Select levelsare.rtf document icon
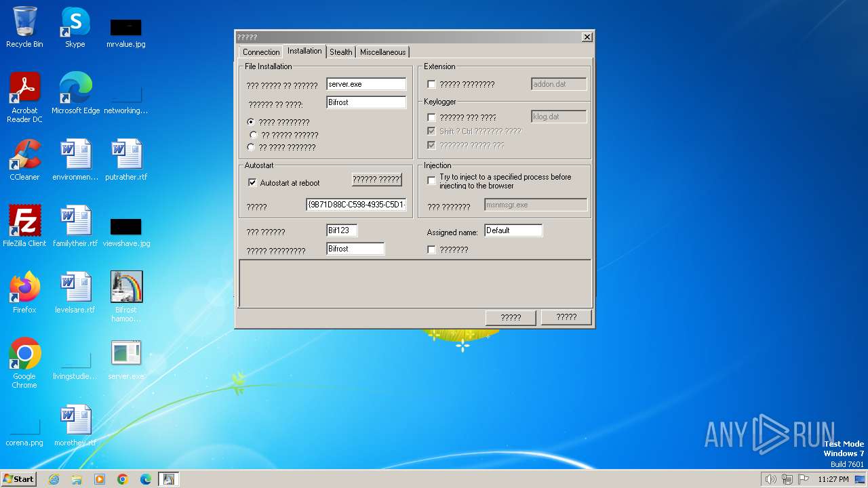Viewport: 868px width, 488px height. click(75, 293)
